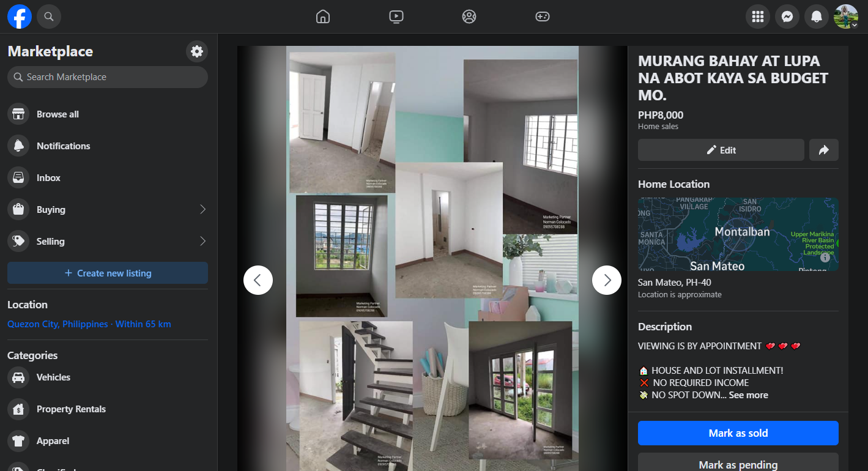Open the Selling section
The height and width of the screenshot is (471, 868).
108,242
